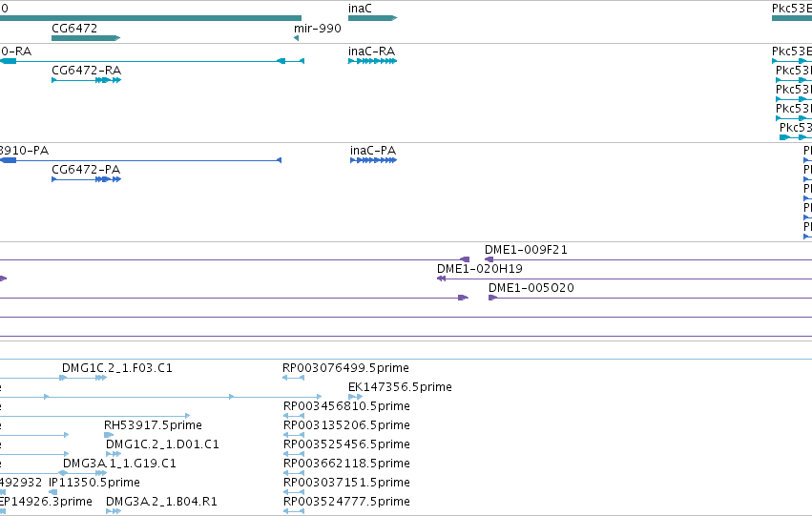Click the DME1-020H19 clone start arrow

(441, 279)
